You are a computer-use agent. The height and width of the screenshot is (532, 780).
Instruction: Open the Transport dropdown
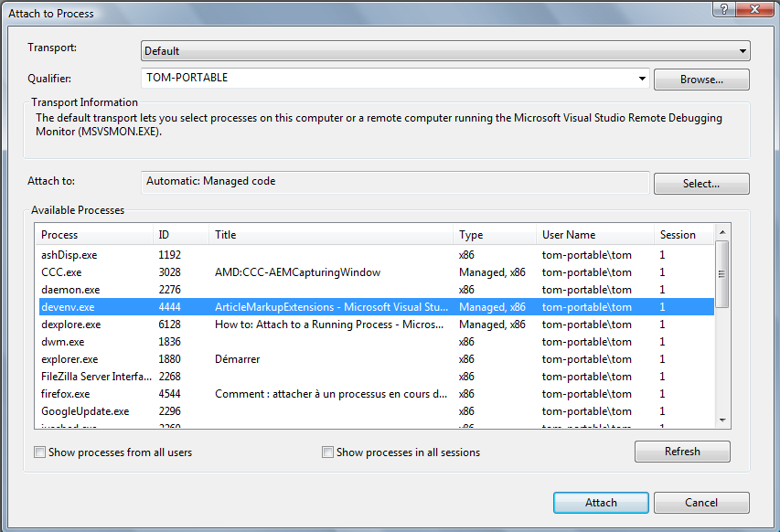point(445,51)
